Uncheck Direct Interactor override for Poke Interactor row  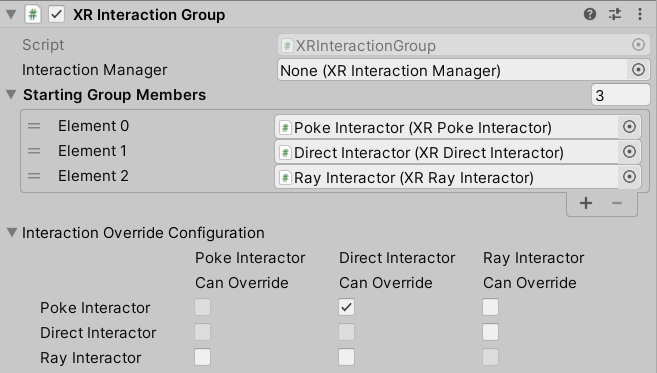tap(347, 307)
